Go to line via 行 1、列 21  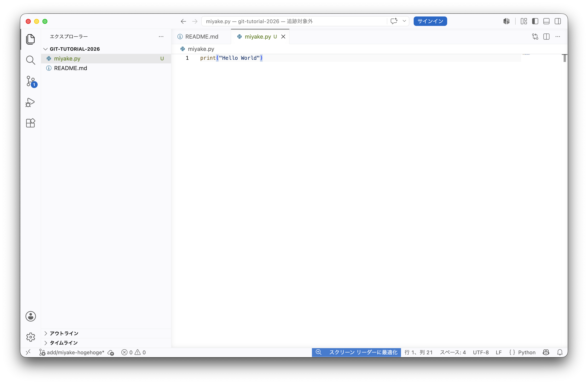(x=419, y=352)
